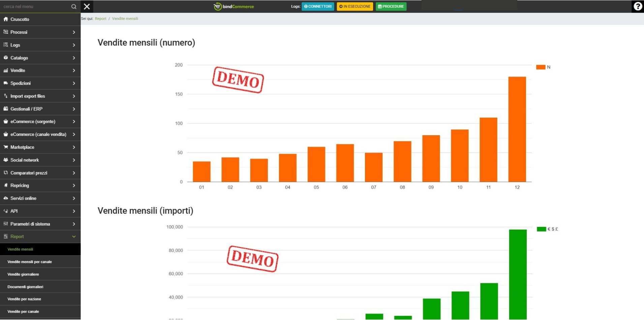Viewport: 644px width, 320px height.
Task: Click the Marketplace cart icon
Action: (x=6, y=147)
